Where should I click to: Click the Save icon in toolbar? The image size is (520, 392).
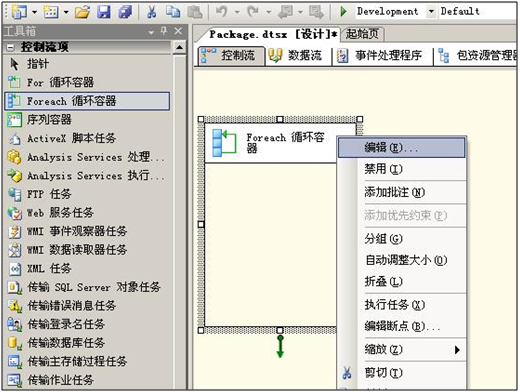point(104,12)
